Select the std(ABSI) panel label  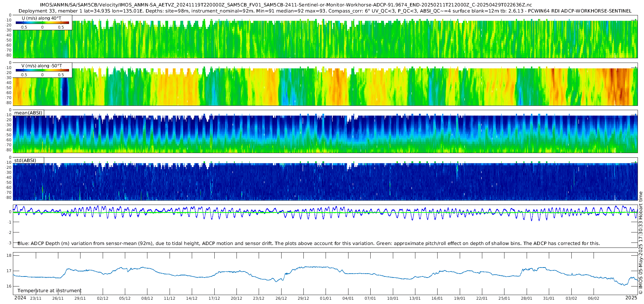point(25,161)
